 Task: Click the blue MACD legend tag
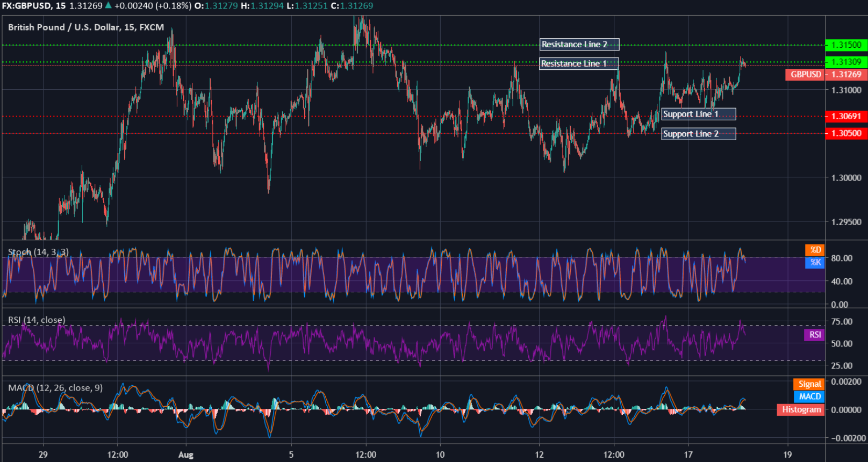809,396
